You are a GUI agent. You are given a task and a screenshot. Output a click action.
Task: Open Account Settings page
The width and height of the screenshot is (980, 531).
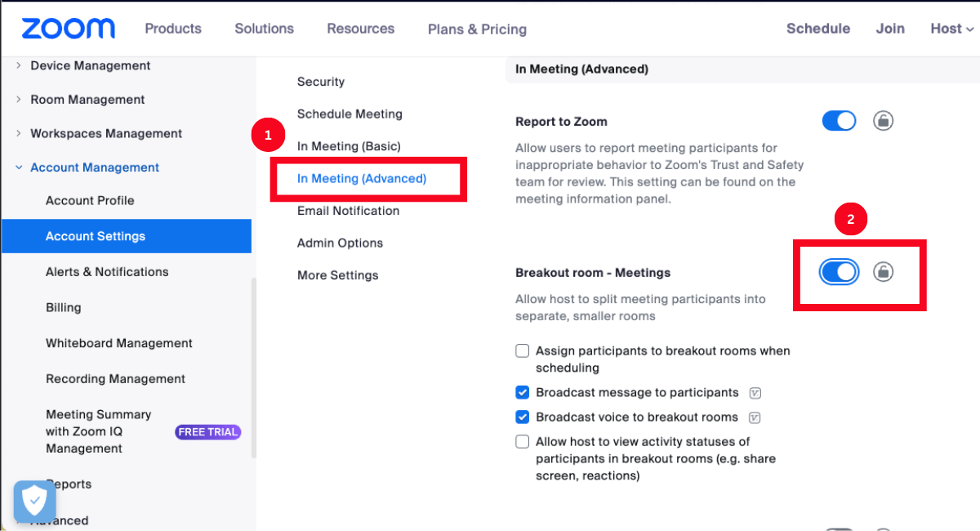[x=127, y=236]
